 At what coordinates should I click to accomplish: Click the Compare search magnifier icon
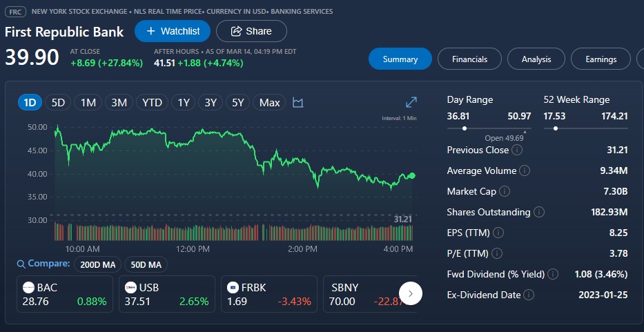[x=21, y=264]
